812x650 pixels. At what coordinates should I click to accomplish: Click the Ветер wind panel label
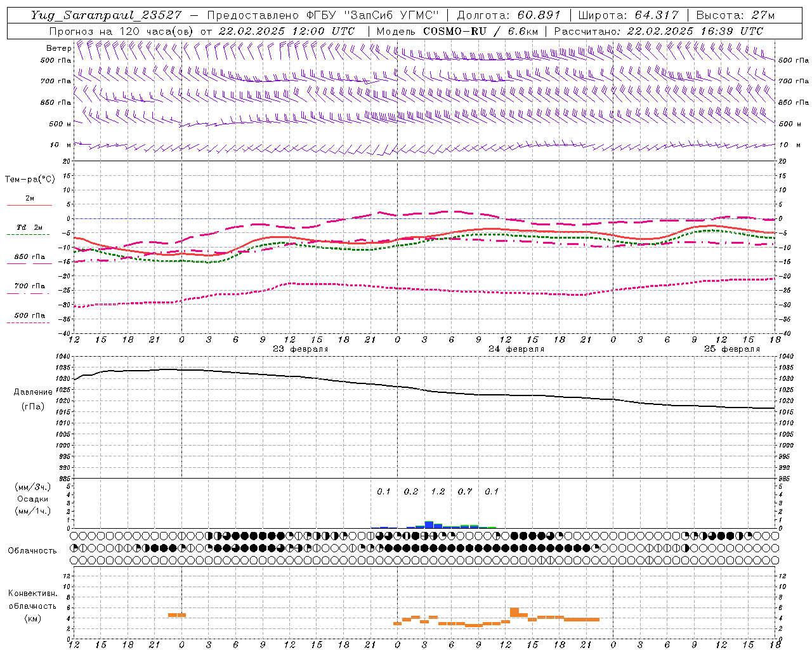click(58, 48)
